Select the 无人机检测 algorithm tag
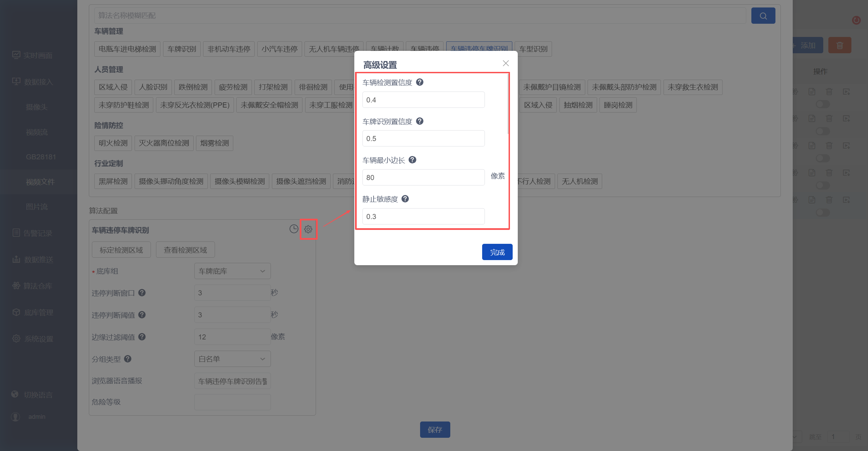Screen dimensions: 868x451 click(x=580, y=181)
